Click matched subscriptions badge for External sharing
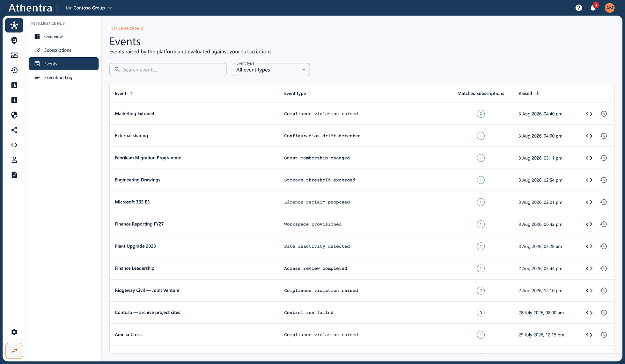This screenshot has height=364, width=625. click(x=481, y=136)
